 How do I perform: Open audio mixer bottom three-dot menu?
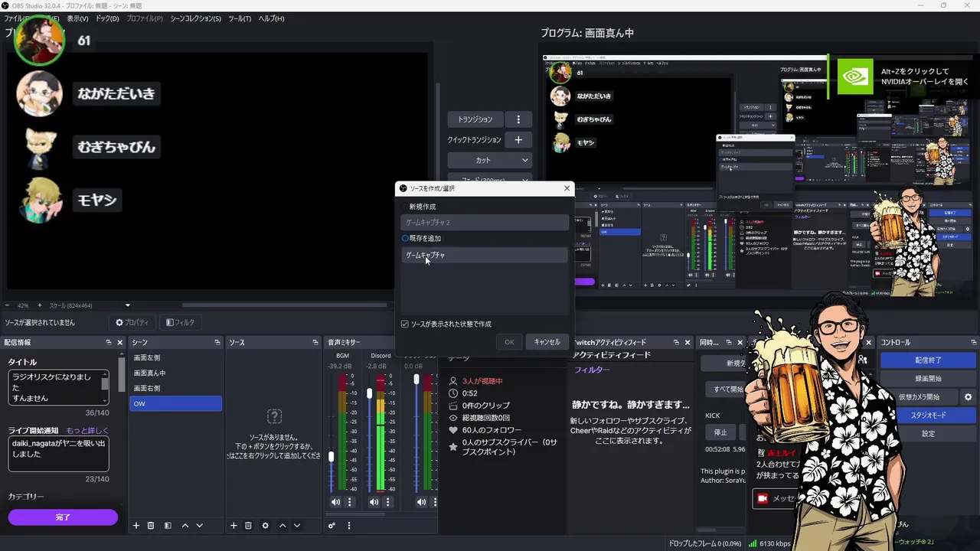348,526
